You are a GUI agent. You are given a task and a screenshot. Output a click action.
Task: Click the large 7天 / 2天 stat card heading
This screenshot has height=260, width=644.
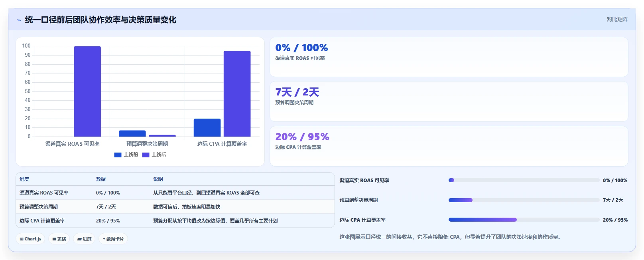pyautogui.click(x=297, y=92)
